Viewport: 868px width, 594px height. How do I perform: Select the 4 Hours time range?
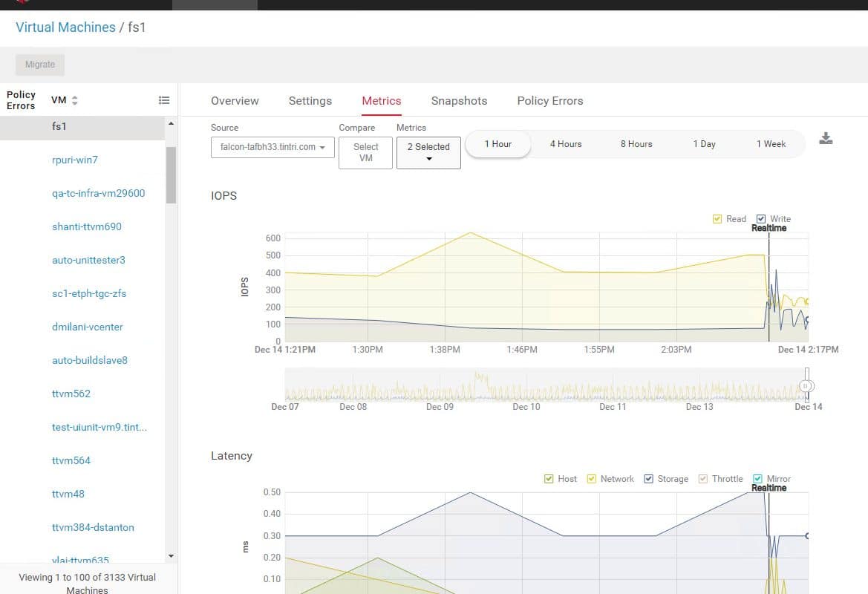tap(566, 144)
